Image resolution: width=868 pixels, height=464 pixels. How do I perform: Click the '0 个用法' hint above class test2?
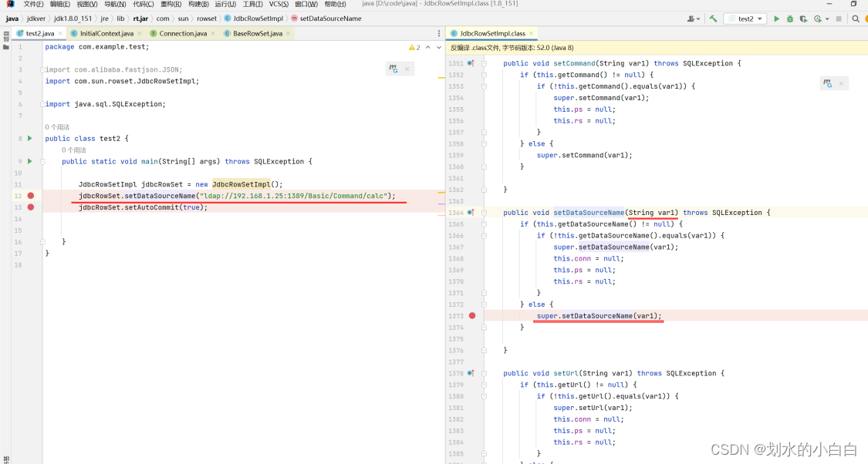(x=58, y=127)
